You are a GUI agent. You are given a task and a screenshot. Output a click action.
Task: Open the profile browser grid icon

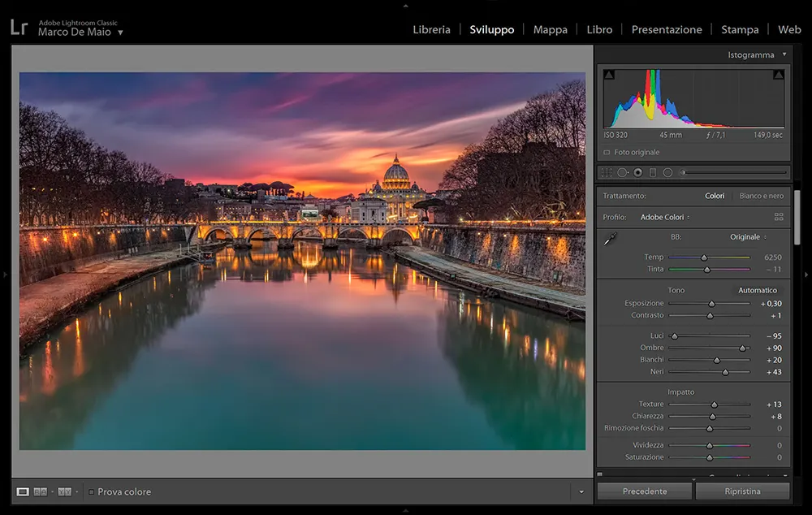click(779, 217)
